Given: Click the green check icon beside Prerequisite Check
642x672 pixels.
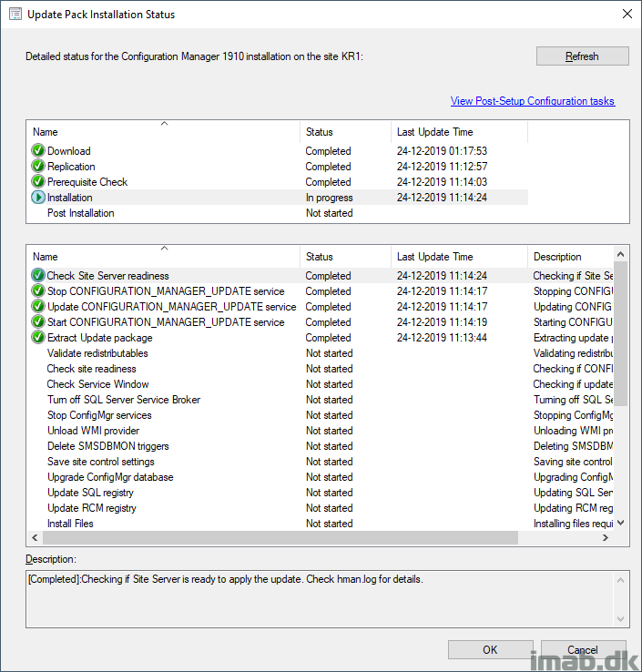Looking at the screenshot, I should coord(38,181).
